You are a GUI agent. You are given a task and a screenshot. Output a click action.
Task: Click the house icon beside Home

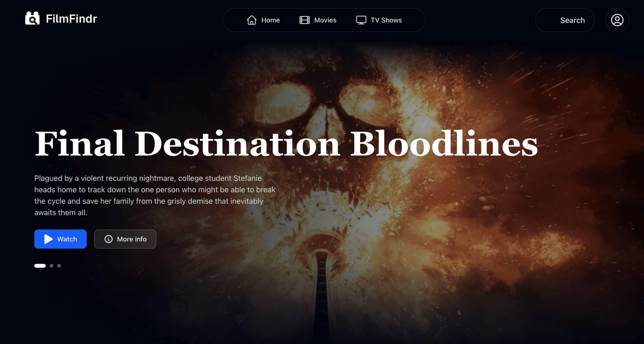click(252, 20)
